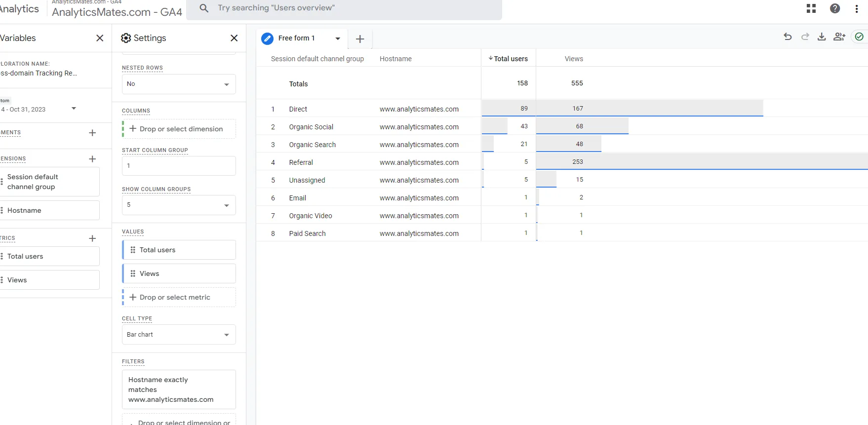Image resolution: width=868 pixels, height=425 pixels.
Task: Open the date range dropdown
Action: [x=74, y=109]
